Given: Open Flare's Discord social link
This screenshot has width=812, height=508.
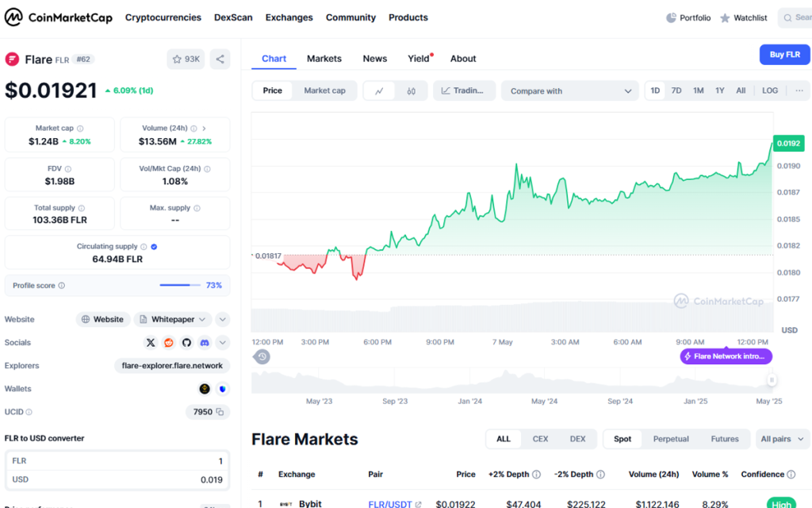Looking at the screenshot, I should (205, 343).
